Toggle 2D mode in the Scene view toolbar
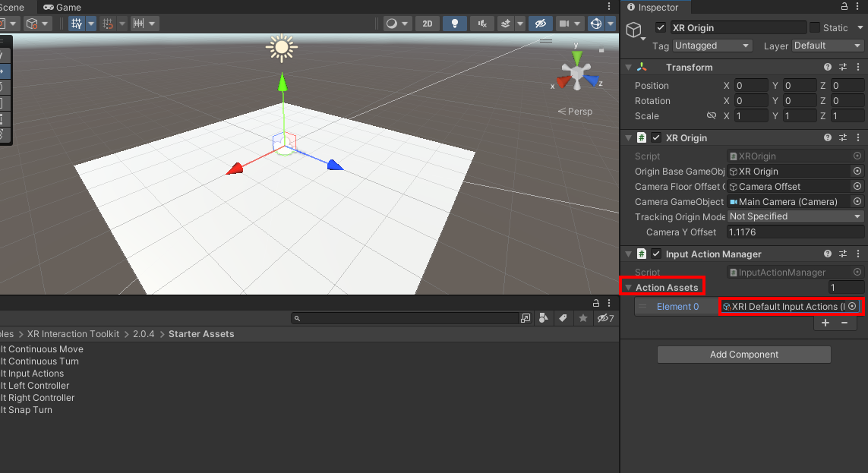Image resolution: width=868 pixels, height=473 pixels. 427,24
